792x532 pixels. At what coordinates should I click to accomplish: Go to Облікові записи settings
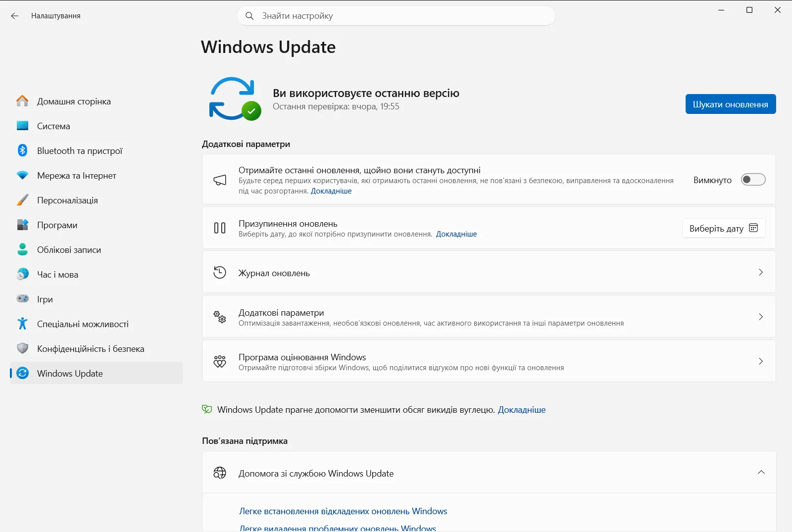pyautogui.click(x=96, y=249)
